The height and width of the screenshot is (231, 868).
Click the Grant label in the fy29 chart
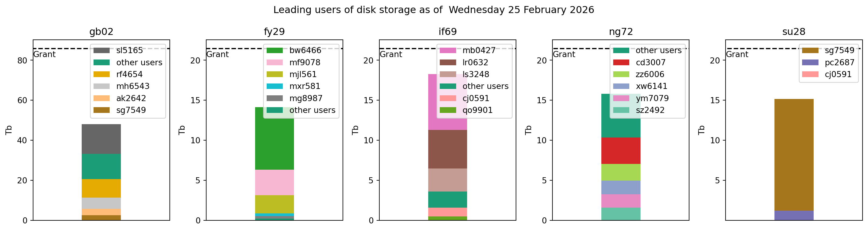click(x=217, y=54)
